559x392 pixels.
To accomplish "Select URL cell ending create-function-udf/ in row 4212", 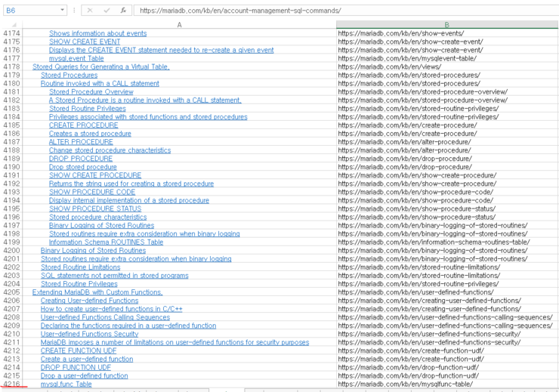I will 447,350.
